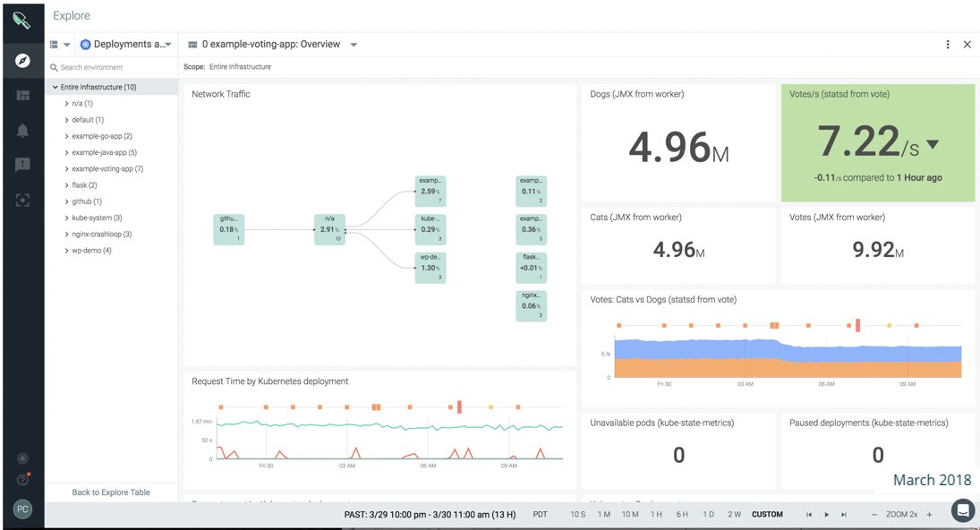Open the PC user avatar menu
This screenshot has height=530, width=980.
pos(22,509)
